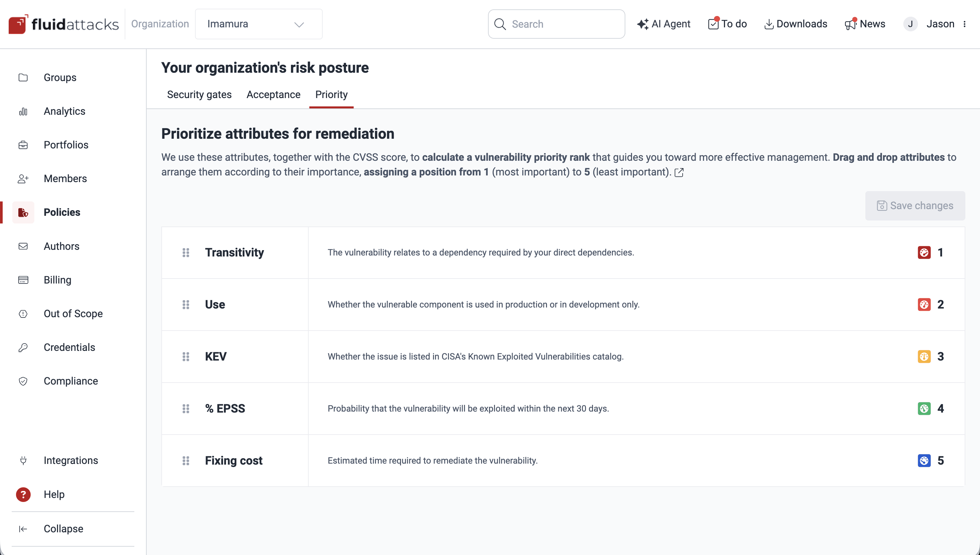Image resolution: width=980 pixels, height=555 pixels.
Task: Open the AI Agent sparkle icon
Action: [643, 24]
